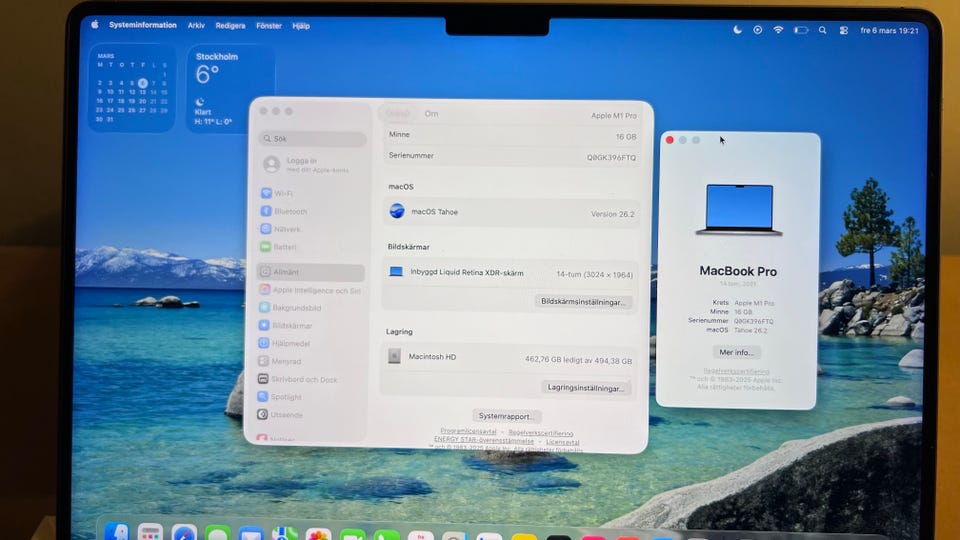This screenshot has height=540, width=960.
Task: Open Control Center in menu bar
Action: tap(844, 30)
